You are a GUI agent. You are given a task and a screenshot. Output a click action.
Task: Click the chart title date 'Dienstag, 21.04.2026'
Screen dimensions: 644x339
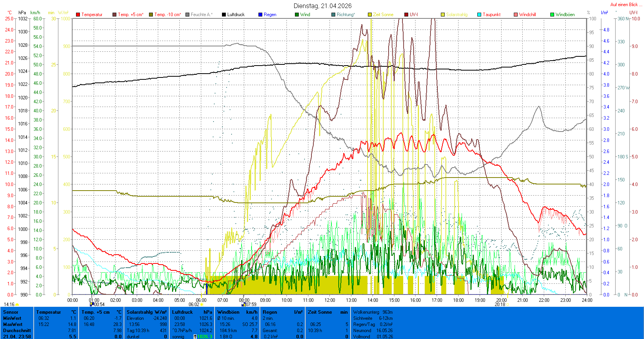(x=322, y=6)
